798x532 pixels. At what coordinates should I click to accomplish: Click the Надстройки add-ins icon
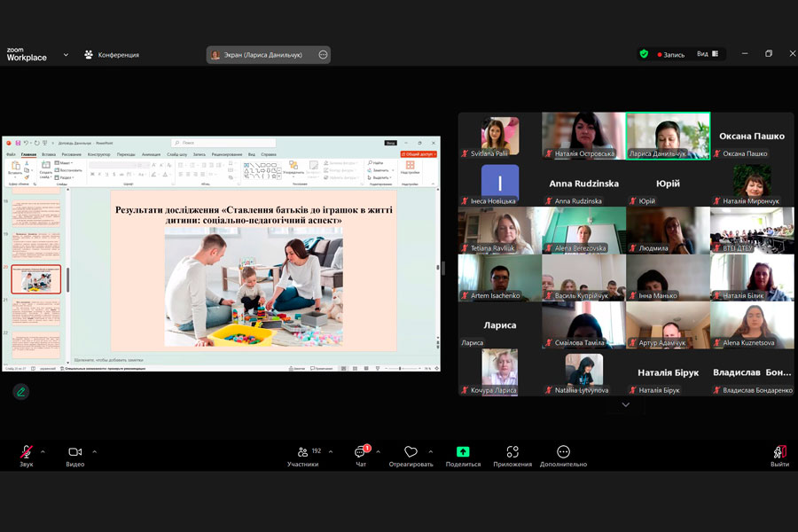tap(411, 168)
